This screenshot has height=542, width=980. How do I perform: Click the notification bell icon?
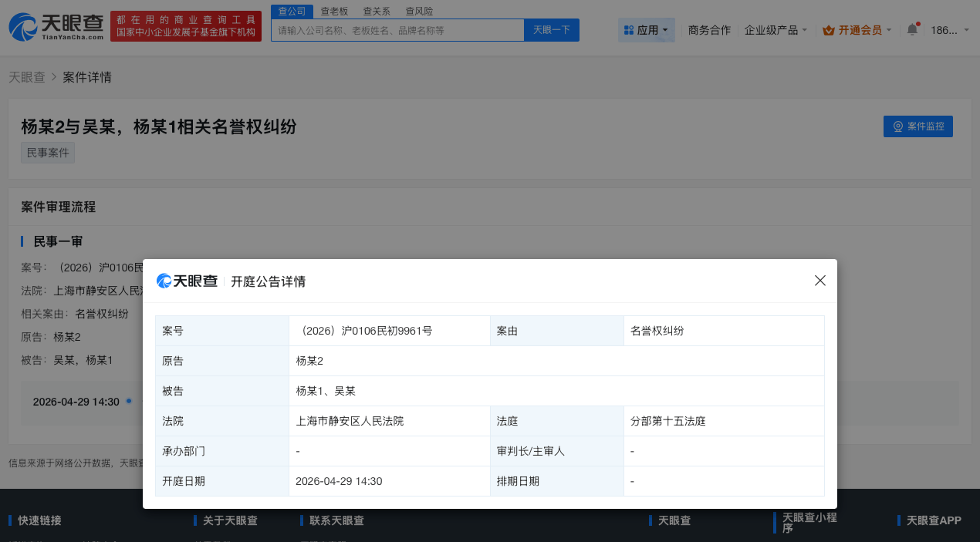coord(913,28)
